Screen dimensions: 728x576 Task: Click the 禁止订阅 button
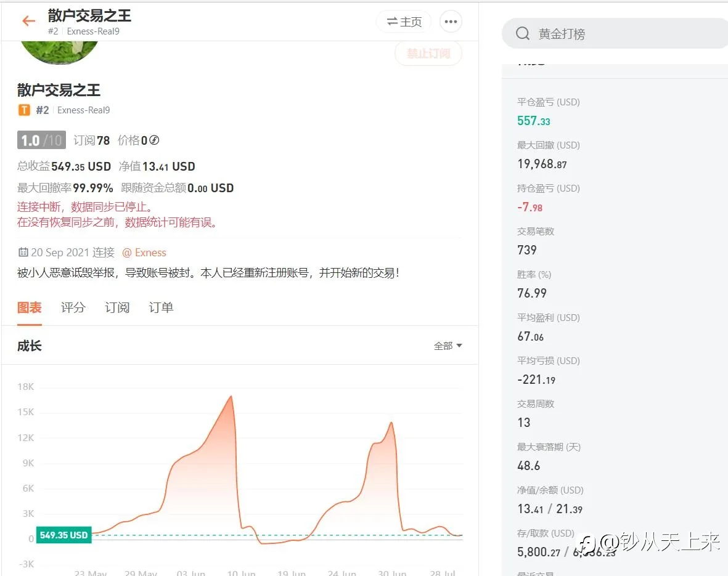pyautogui.click(x=428, y=54)
